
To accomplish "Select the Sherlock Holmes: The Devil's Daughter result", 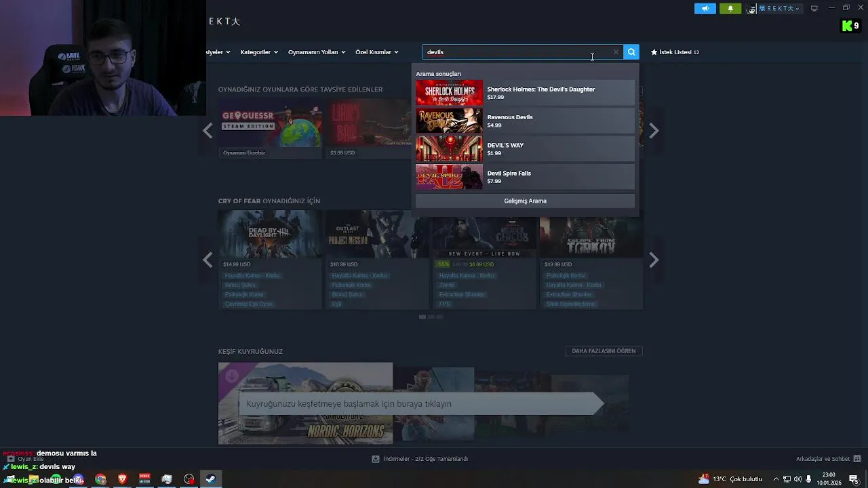I will click(525, 93).
